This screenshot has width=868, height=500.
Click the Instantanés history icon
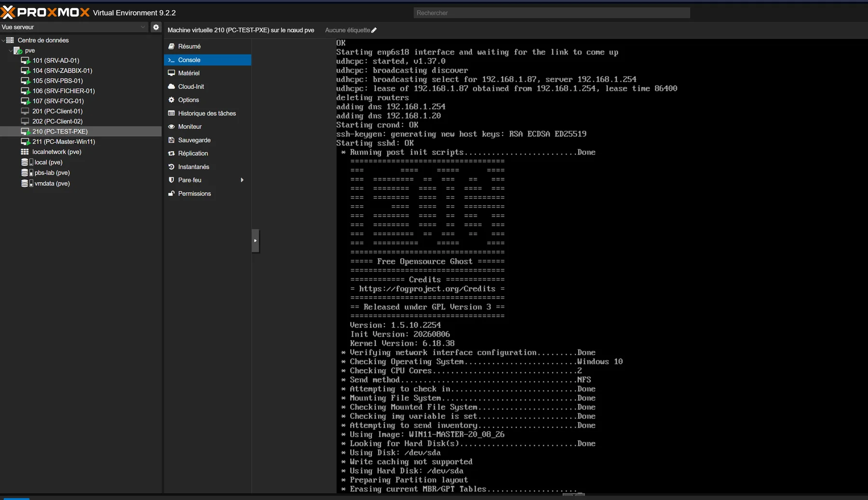pos(171,167)
